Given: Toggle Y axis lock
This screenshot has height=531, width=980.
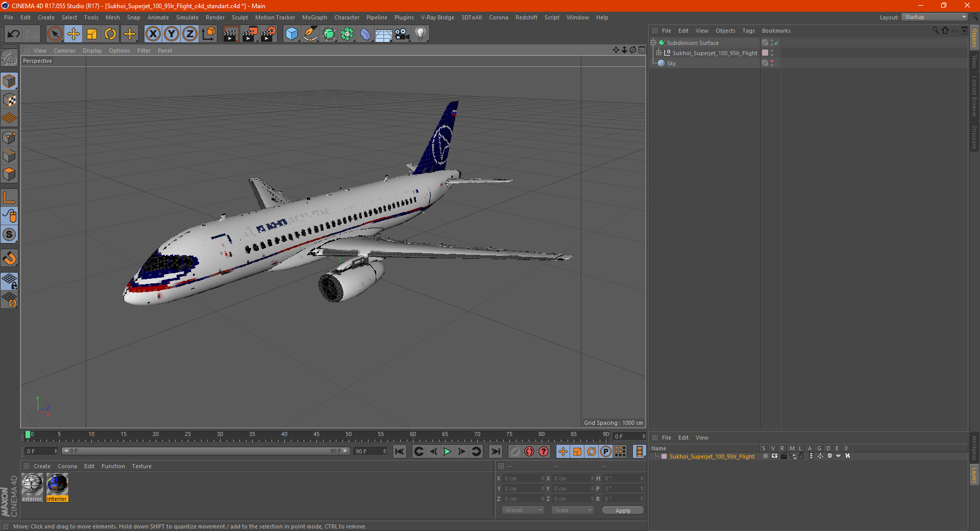Looking at the screenshot, I should (x=171, y=34).
